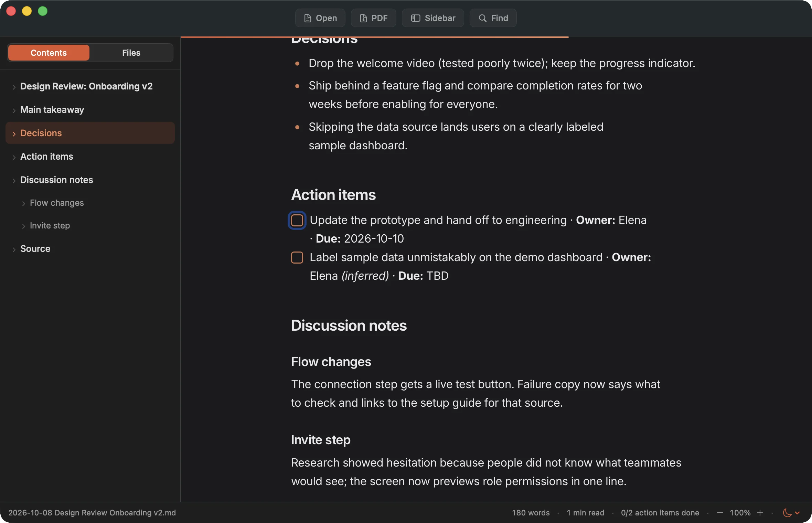This screenshot has width=812, height=523.
Task: Click the Action items document heading
Action: pos(333,195)
